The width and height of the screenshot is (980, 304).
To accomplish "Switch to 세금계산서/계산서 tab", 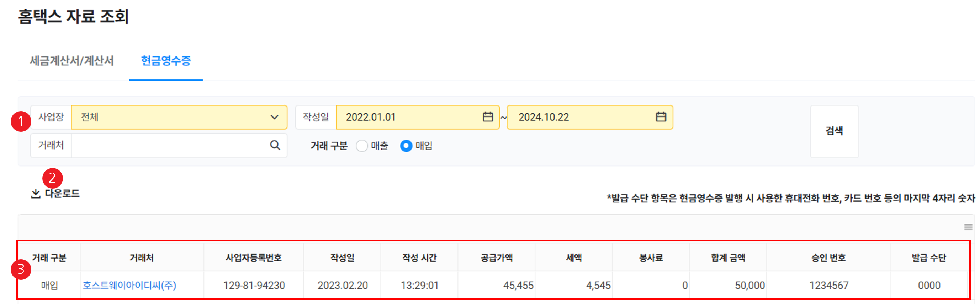I will click(x=72, y=61).
